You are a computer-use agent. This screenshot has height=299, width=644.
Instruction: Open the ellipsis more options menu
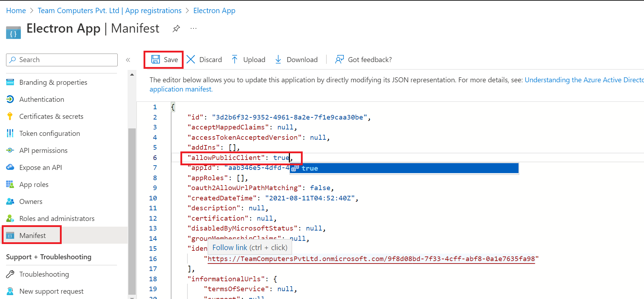pos(194,28)
